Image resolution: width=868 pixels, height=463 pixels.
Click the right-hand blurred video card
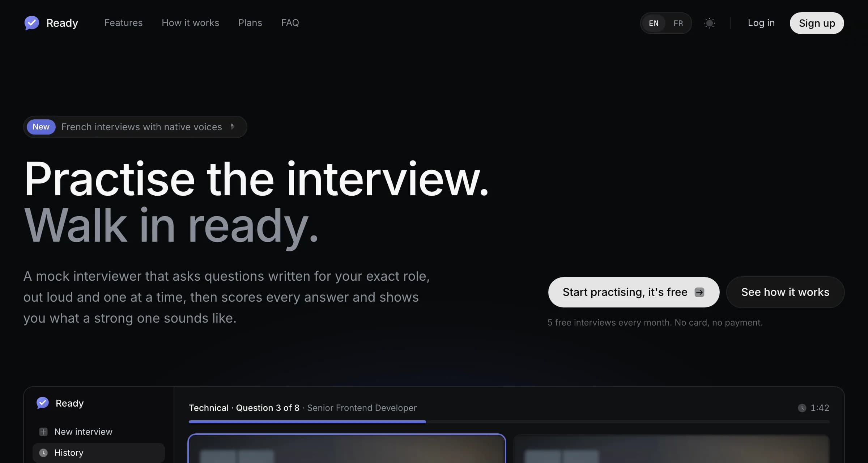671,449
